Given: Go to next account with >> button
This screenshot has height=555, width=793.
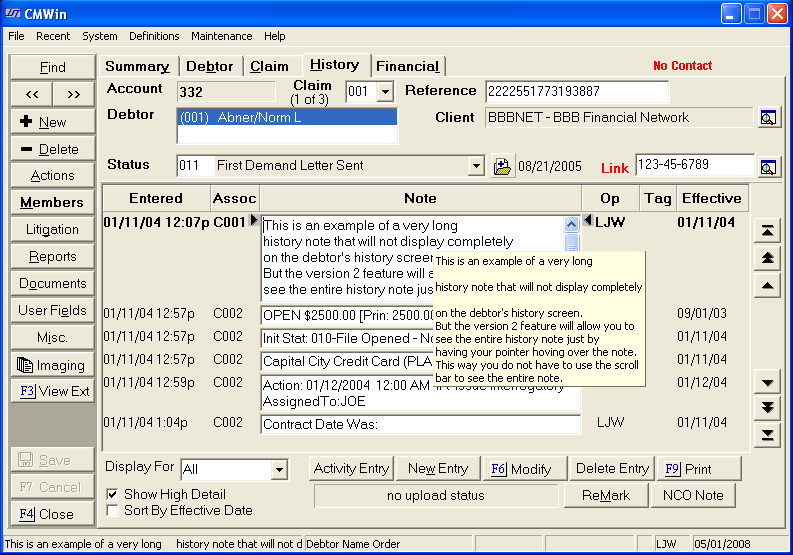Looking at the screenshot, I should 73,94.
